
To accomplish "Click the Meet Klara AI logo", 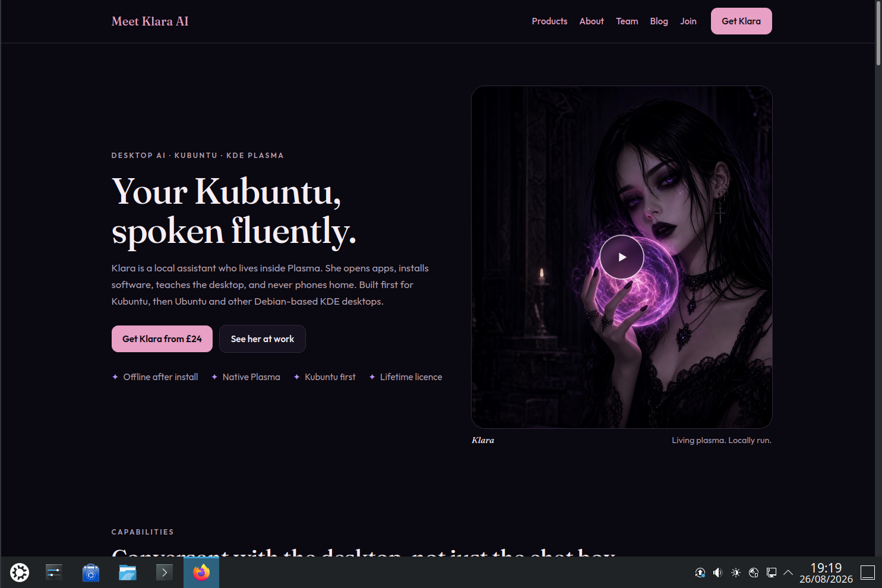I will coord(150,21).
